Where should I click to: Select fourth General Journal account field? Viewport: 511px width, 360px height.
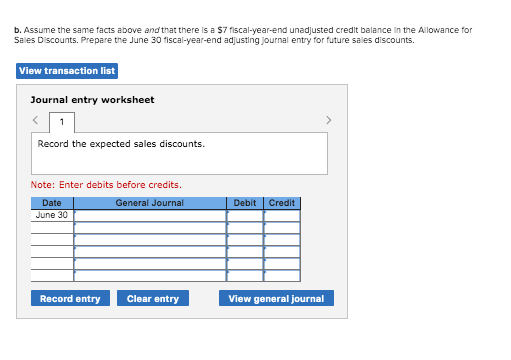(150, 252)
